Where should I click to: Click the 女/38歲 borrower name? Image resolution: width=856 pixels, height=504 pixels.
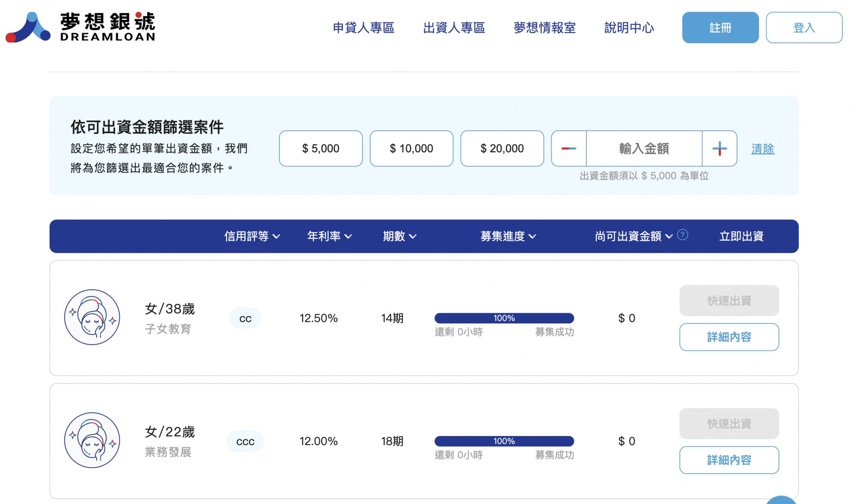point(170,309)
